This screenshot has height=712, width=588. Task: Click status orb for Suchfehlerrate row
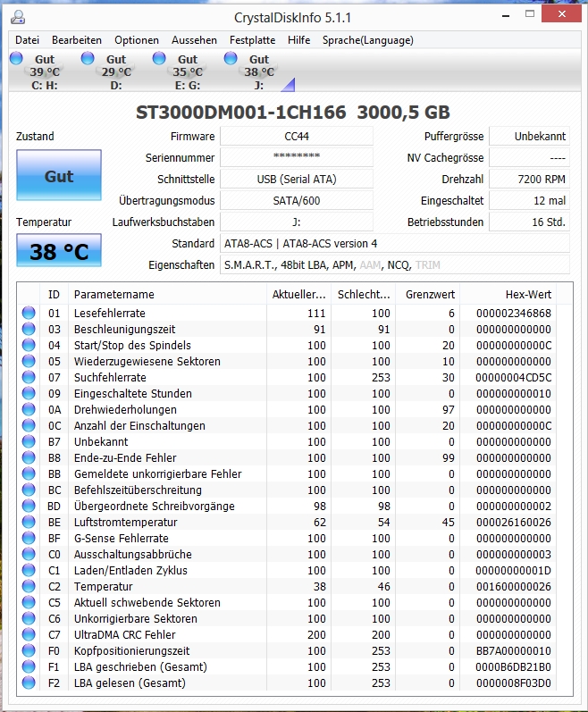point(29,377)
